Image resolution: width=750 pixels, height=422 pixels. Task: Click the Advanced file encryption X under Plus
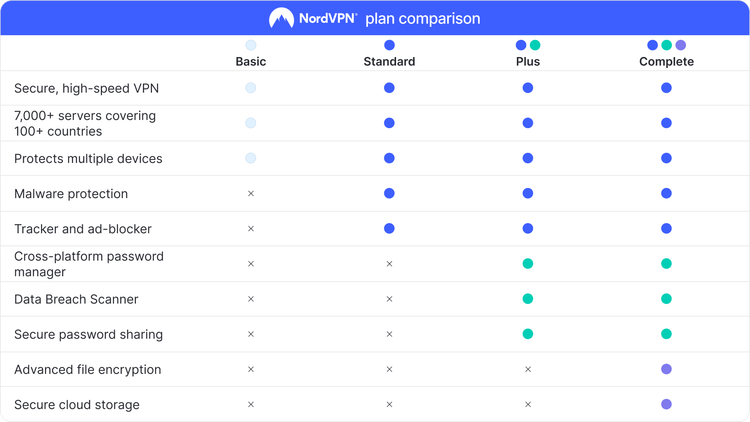[528, 370]
